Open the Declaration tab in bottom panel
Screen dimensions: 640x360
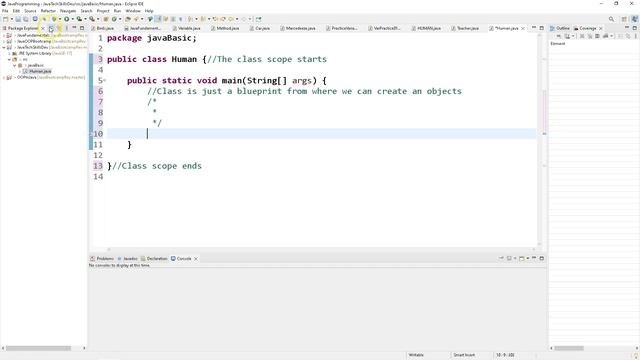tap(154, 259)
